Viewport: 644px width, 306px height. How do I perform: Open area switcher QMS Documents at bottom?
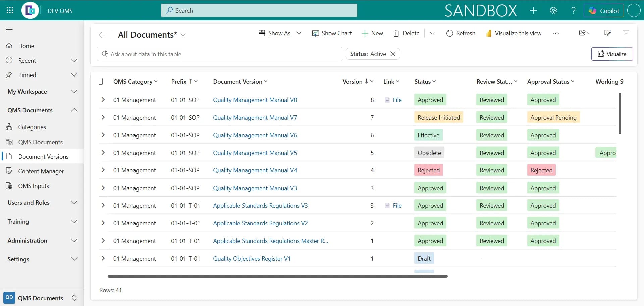click(42, 298)
